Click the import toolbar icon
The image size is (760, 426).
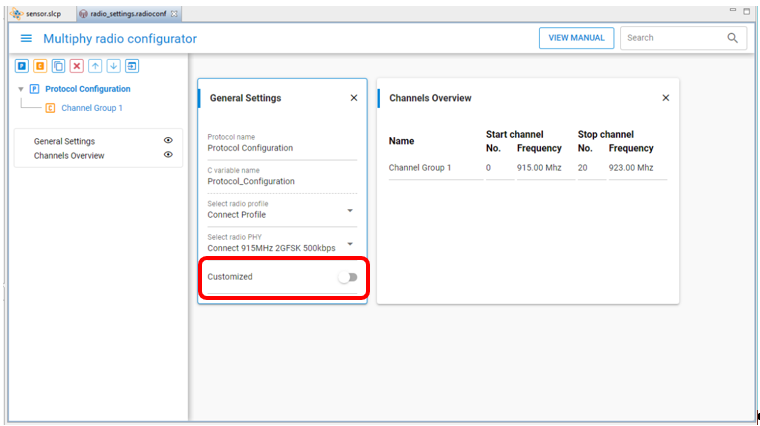tap(132, 66)
